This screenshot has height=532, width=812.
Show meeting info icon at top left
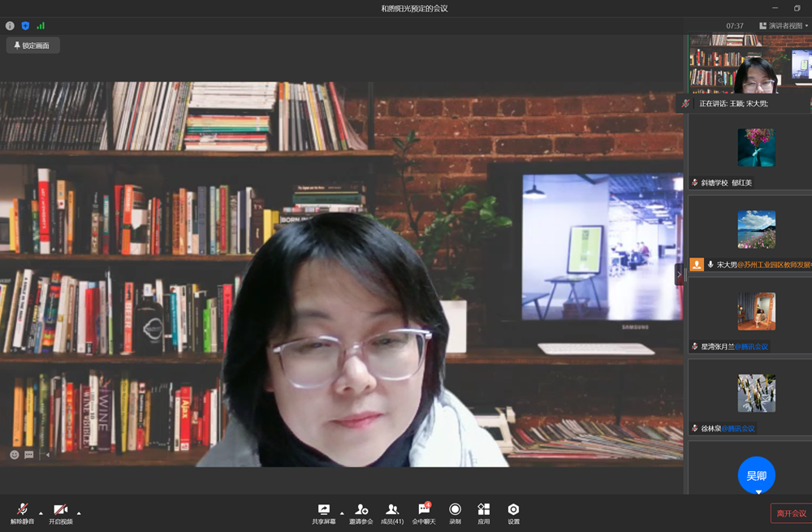click(x=10, y=26)
